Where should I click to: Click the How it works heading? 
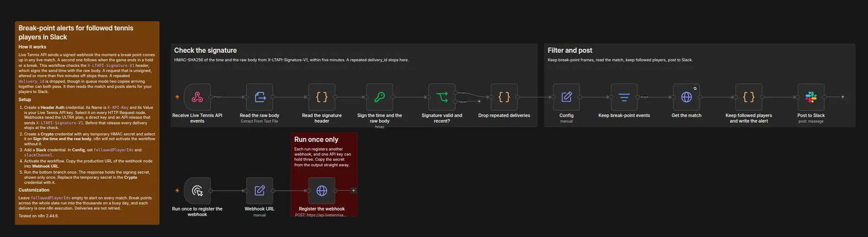33,47
